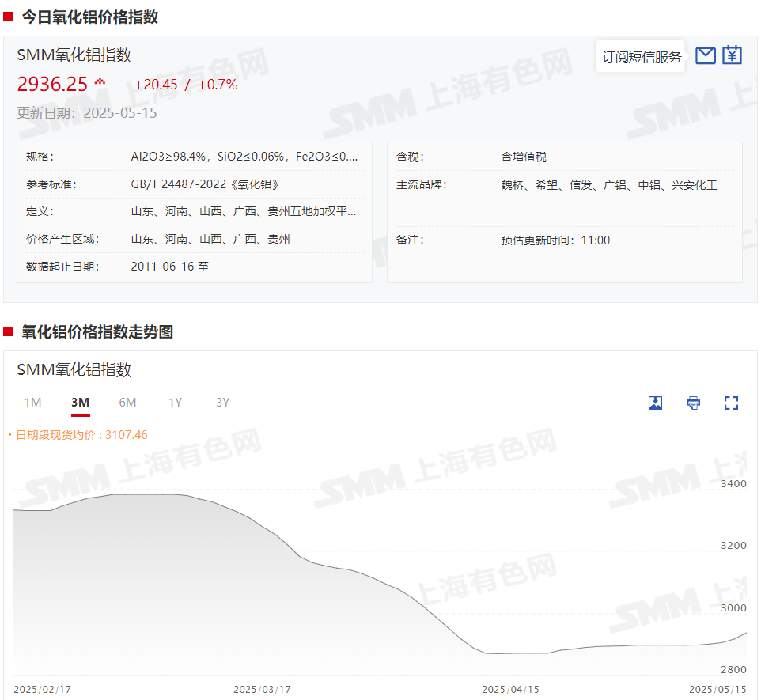Click GB/T 24487-2022《氧化铝》 reference standard
Viewport: 761px width, 700px height.
click(204, 184)
